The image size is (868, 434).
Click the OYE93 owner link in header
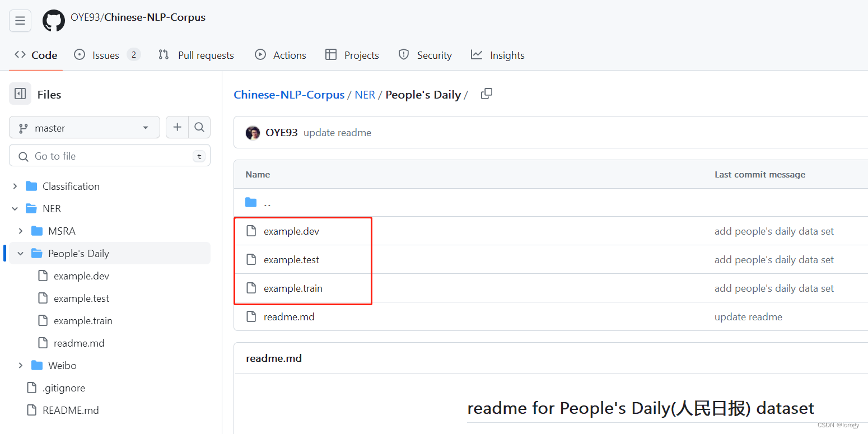pyautogui.click(x=85, y=17)
